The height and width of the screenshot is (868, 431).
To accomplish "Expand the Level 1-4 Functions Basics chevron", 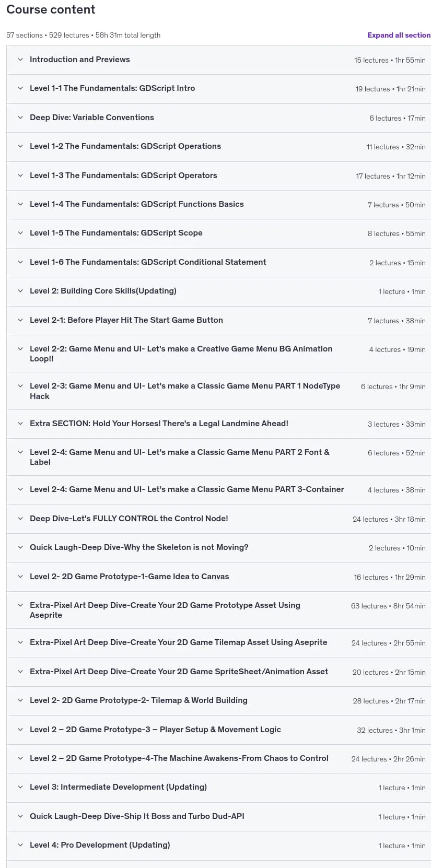I will pyautogui.click(x=20, y=204).
